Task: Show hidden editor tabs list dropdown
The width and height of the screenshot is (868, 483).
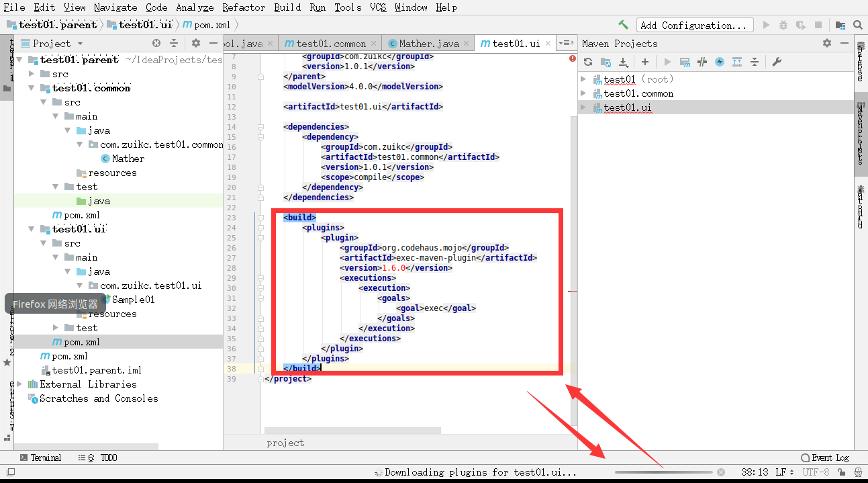Action: (566, 43)
